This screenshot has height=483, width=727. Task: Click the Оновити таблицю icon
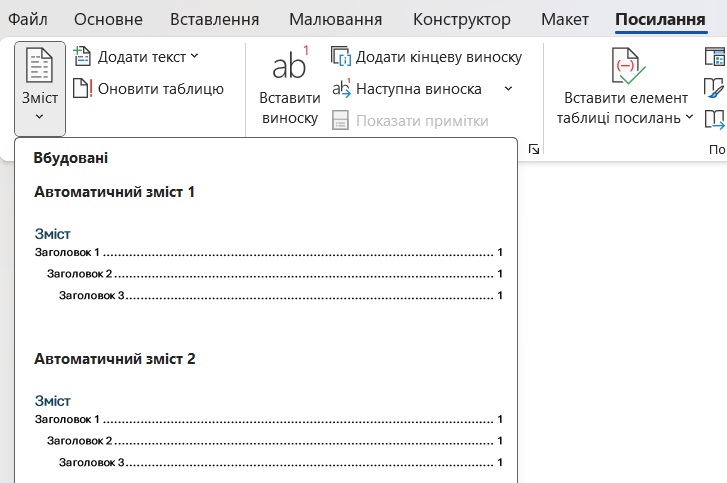tap(83, 89)
